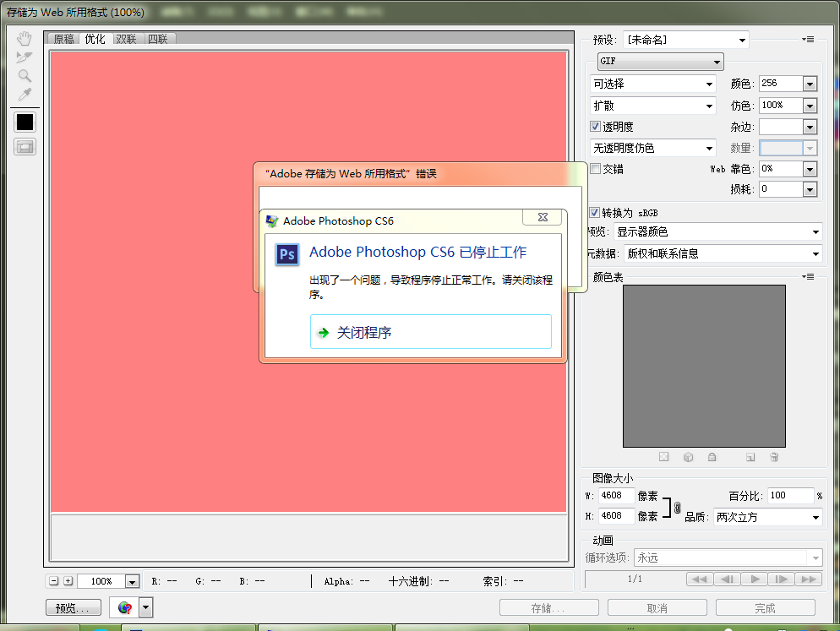
Task: Select the Eyedropper tool
Action: tap(25, 95)
